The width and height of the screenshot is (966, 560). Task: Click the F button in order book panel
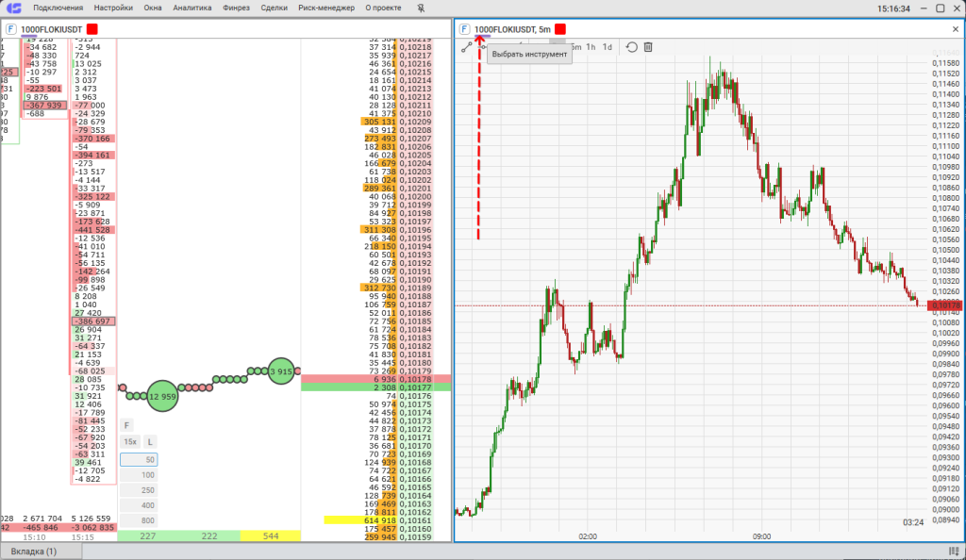point(126,425)
